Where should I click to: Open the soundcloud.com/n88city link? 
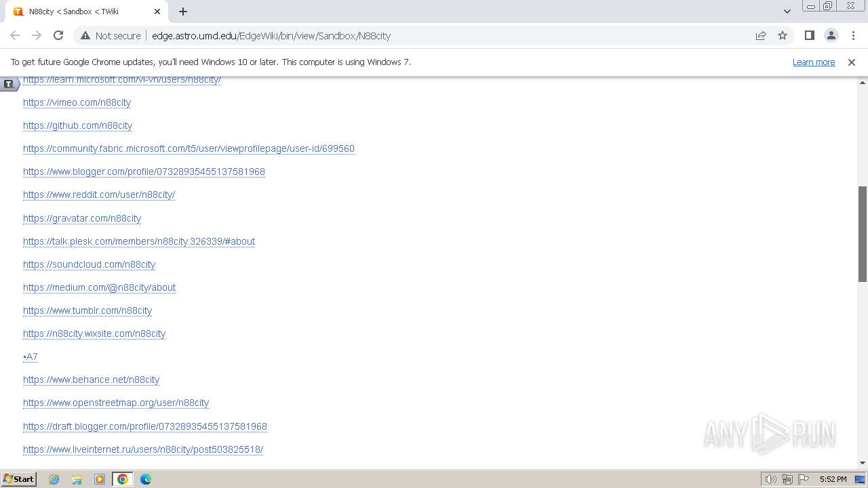(x=89, y=264)
